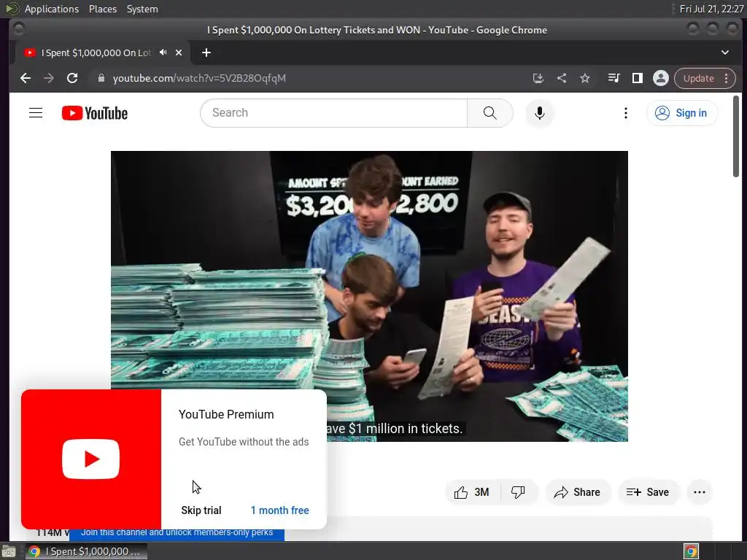Mute the tab via the speaker icon

163,52
